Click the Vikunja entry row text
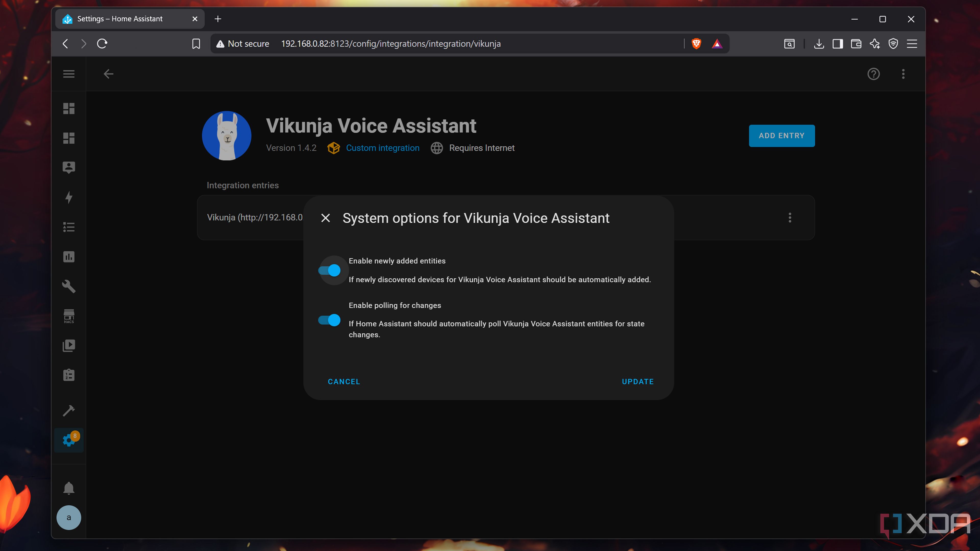This screenshot has width=980, height=551. click(x=254, y=218)
